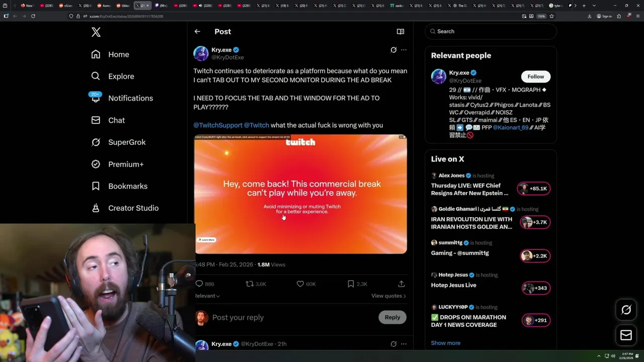Viewport: 644px width, 362px height.
Task: Click the X logo in sidebar
Action: click(96, 32)
